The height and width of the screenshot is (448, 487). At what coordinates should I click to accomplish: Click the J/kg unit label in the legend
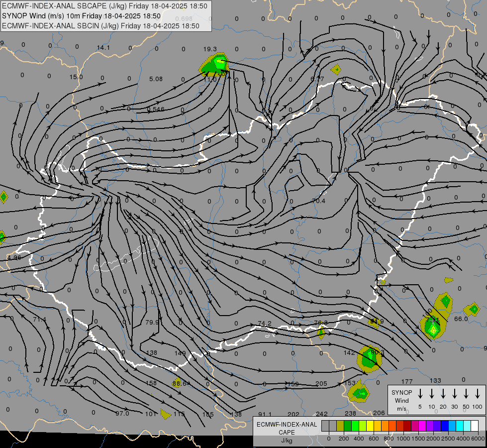(x=287, y=441)
